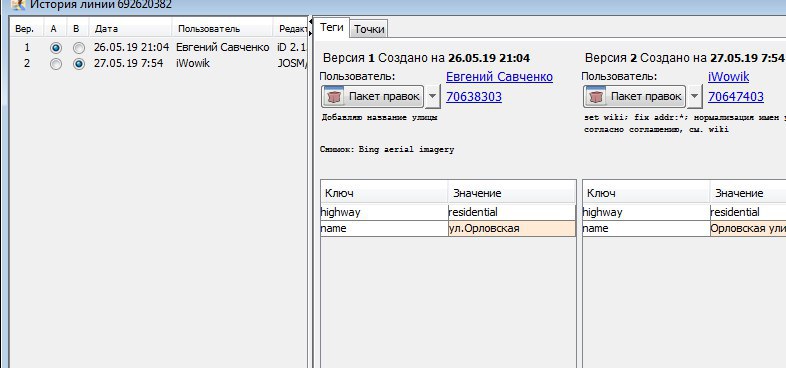The height and width of the screenshot is (368, 786).
Task: Select value ул.Орловская in version 1
Action: [512, 229]
